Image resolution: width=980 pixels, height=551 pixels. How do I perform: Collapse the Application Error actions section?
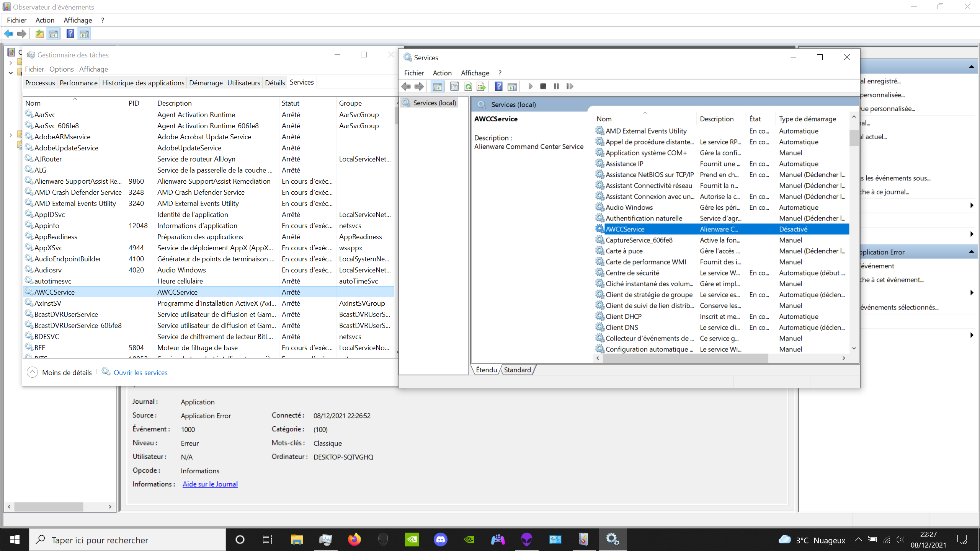pyautogui.click(x=972, y=252)
